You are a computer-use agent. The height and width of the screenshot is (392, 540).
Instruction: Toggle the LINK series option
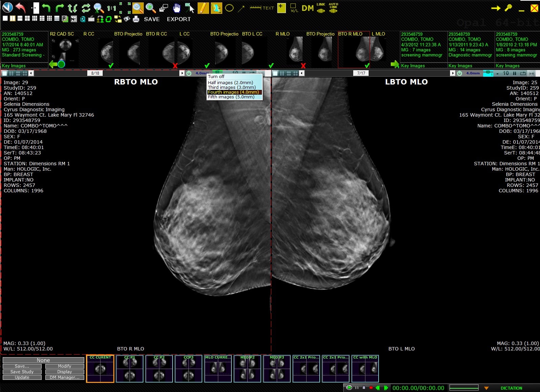pos(321,8)
